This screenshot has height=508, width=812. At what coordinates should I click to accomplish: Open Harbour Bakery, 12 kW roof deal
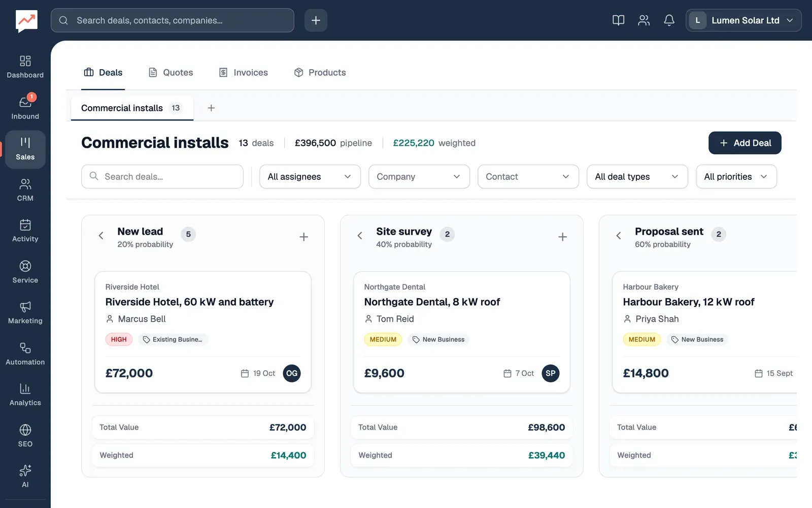pyautogui.click(x=689, y=302)
